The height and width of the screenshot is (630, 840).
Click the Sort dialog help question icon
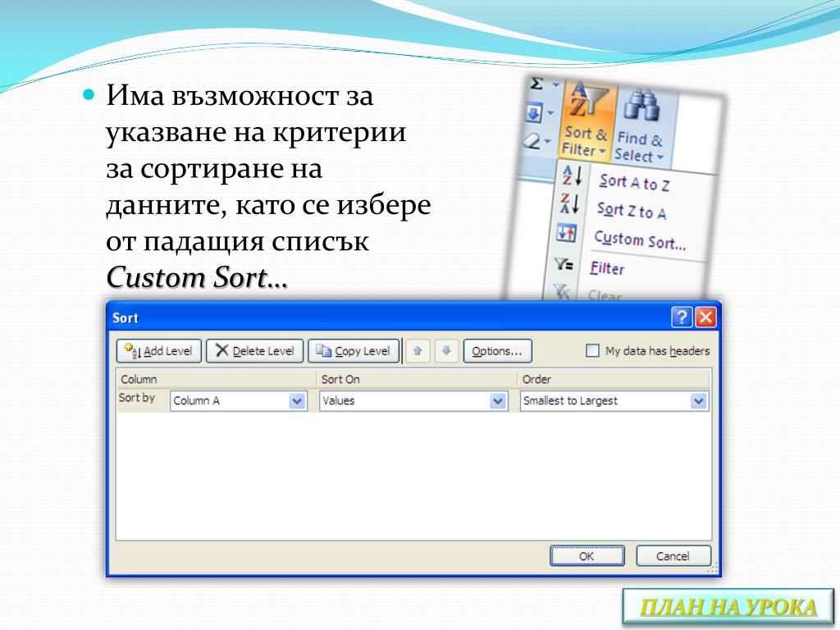(x=682, y=317)
